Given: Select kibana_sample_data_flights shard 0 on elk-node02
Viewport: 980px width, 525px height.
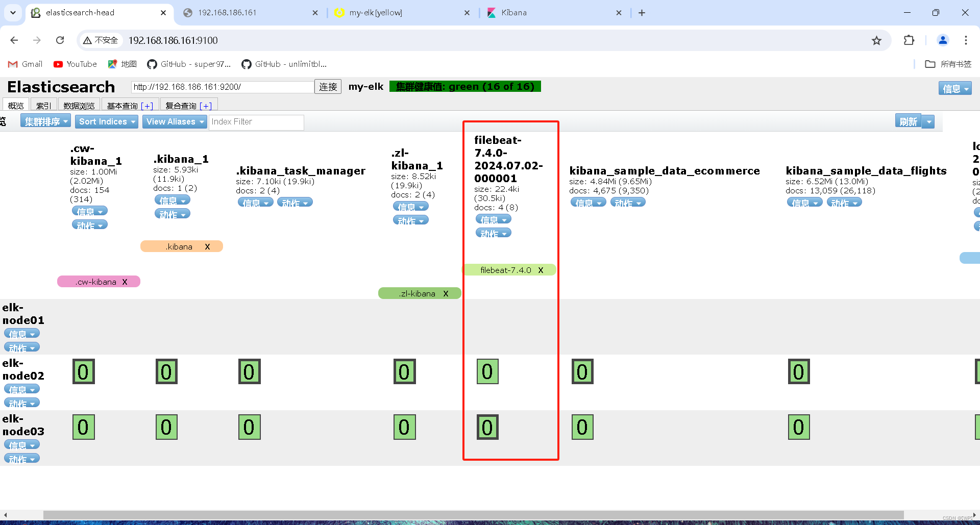Looking at the screenshot, I should pos(799,372).
